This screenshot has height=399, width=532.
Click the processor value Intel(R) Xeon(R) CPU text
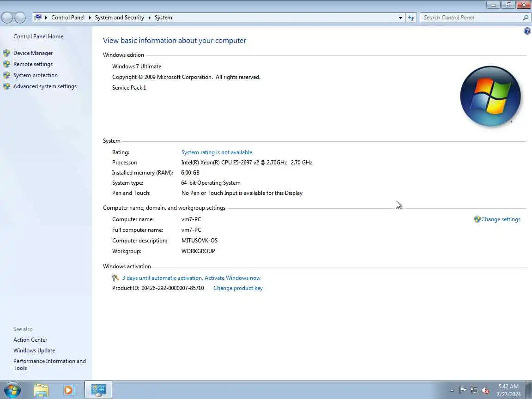point(247,163)
